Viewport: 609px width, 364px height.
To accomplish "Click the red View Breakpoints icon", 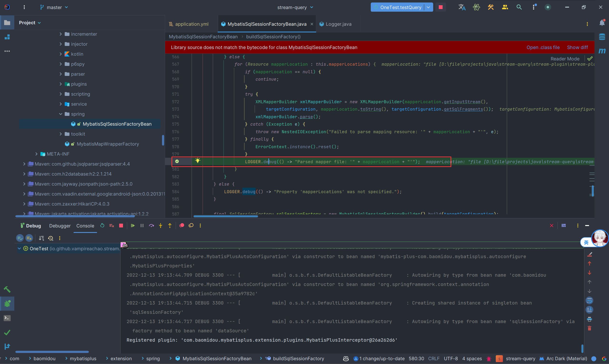I will (x=182, y=225).
